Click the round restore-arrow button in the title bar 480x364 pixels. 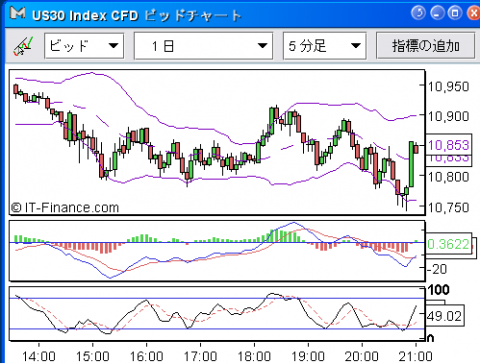pos(419,13)
